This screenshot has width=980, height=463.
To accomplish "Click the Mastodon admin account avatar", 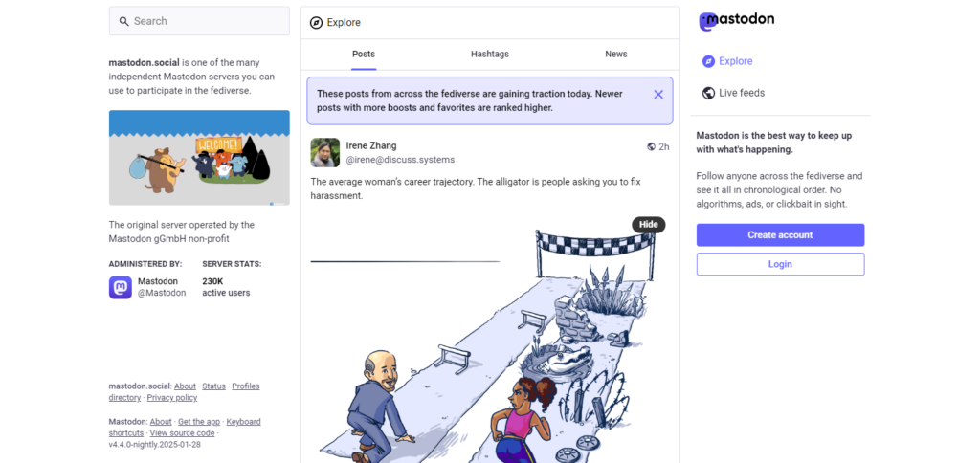I will pos(120,287).
